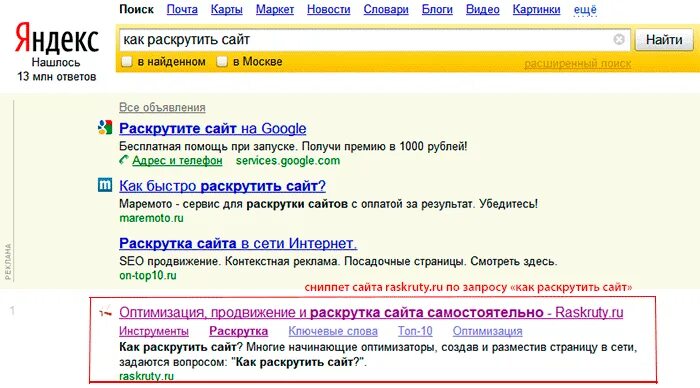Open on-top10.ru URL link
Viewport: 700px width, 388px height.
tap(148, 275)
